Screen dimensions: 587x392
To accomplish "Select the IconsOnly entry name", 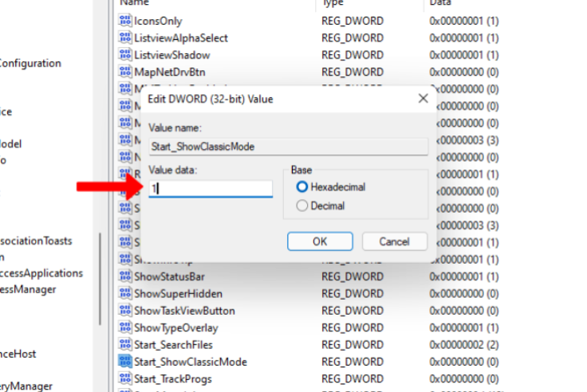I will 158,21.
